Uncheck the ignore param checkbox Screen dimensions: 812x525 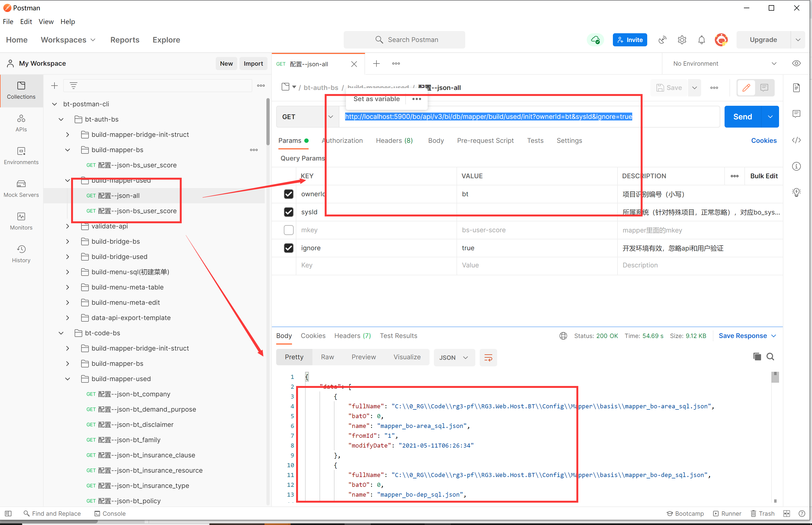click(x=288, y=248)
